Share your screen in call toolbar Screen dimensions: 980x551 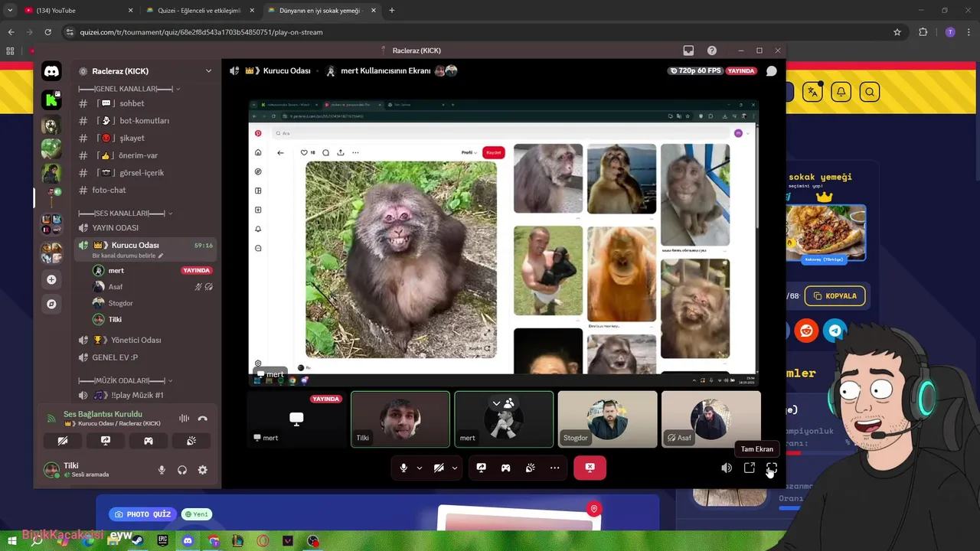tap(481, 468)
